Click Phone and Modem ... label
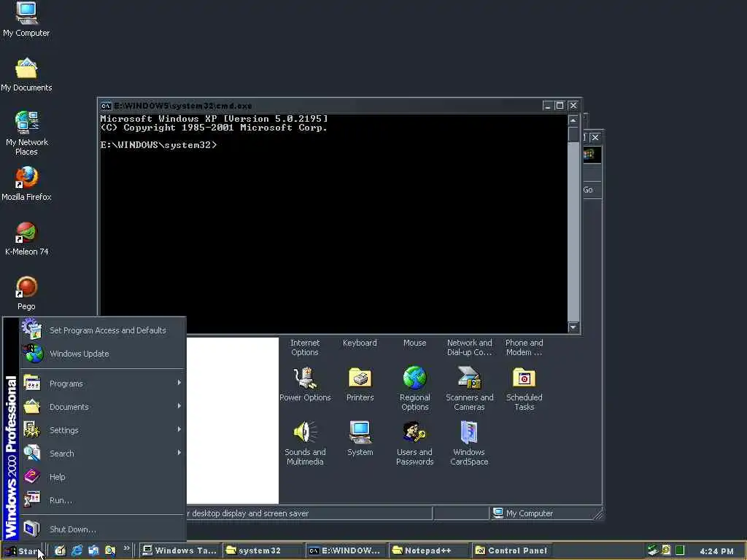This screenshot has height=560, width=747. (x=524, y=348)
